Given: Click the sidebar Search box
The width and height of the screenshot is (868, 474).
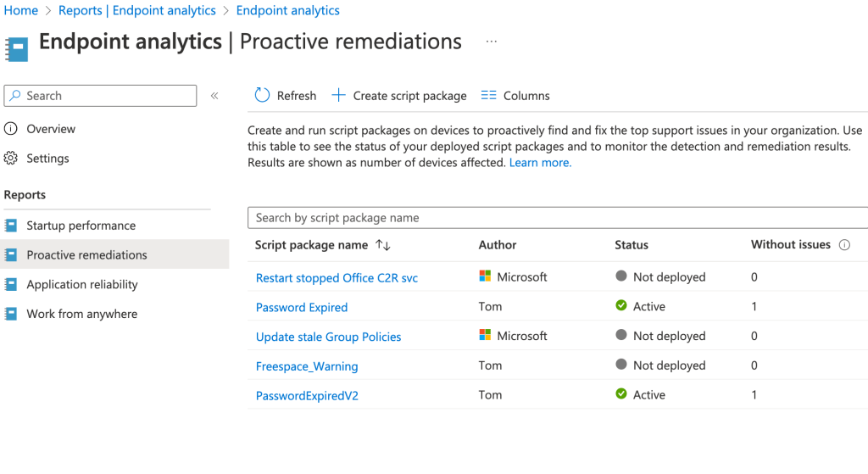Looking at the screenshot, I should pyautogui.click(x=102, y=96).
